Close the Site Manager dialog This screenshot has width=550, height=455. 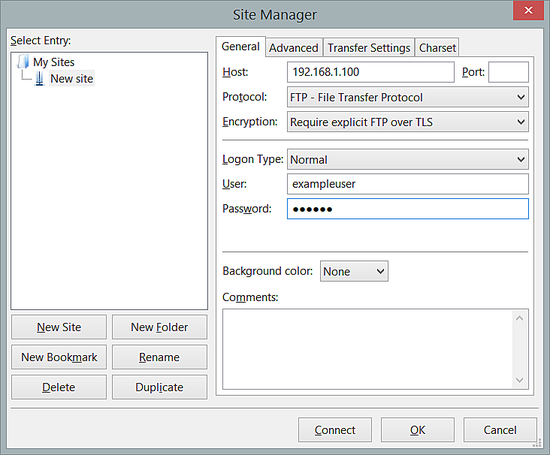[528, 11]
